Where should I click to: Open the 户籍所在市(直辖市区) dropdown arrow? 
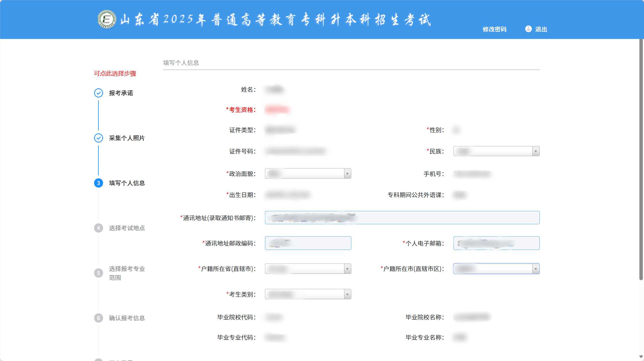tap(536, 269)
